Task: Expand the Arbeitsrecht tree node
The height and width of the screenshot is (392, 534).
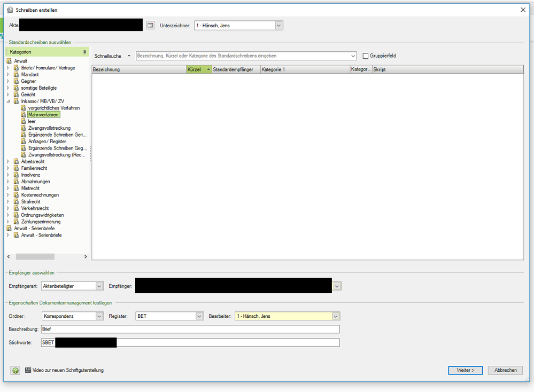Action: point(8,162)
